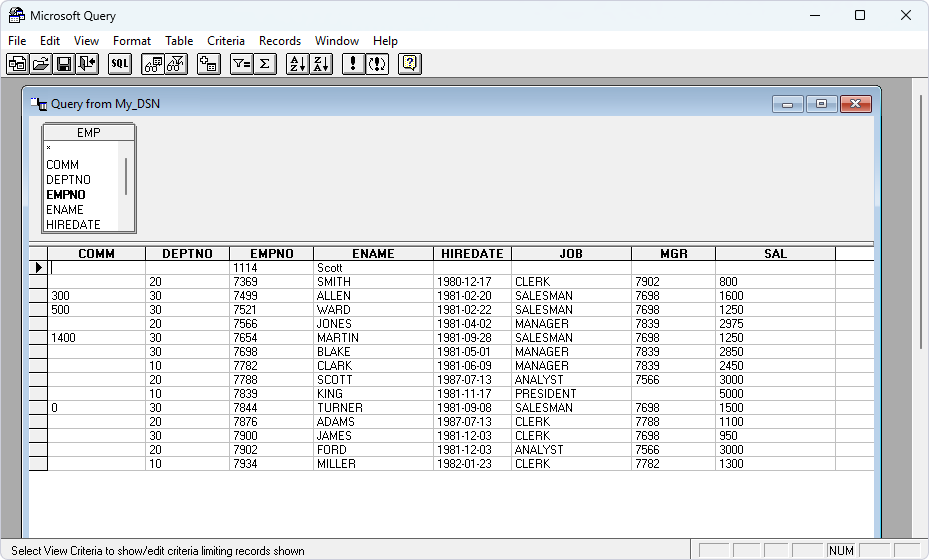
Task: Select the HIREDATE column header
Action: [x=472, y=254]
